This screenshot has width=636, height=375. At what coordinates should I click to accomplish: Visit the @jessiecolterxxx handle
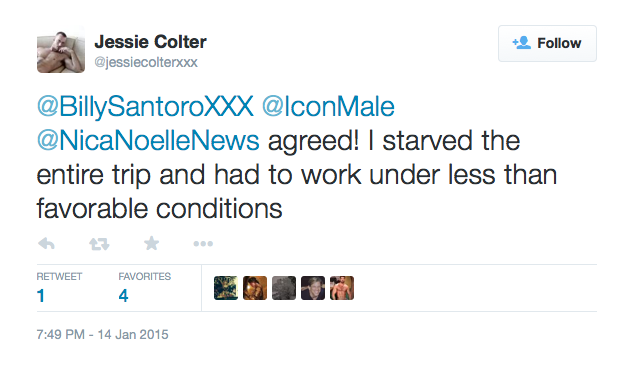(146, 62)
